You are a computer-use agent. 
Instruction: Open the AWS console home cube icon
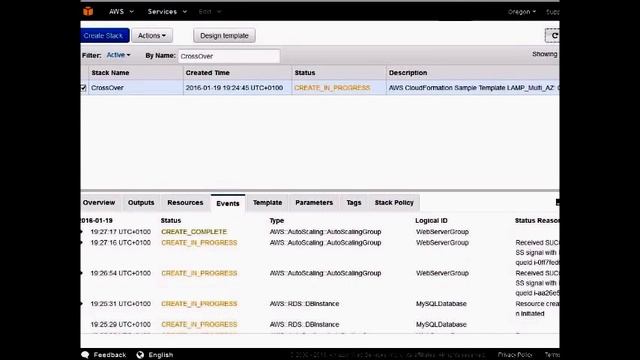coord(88,11)
